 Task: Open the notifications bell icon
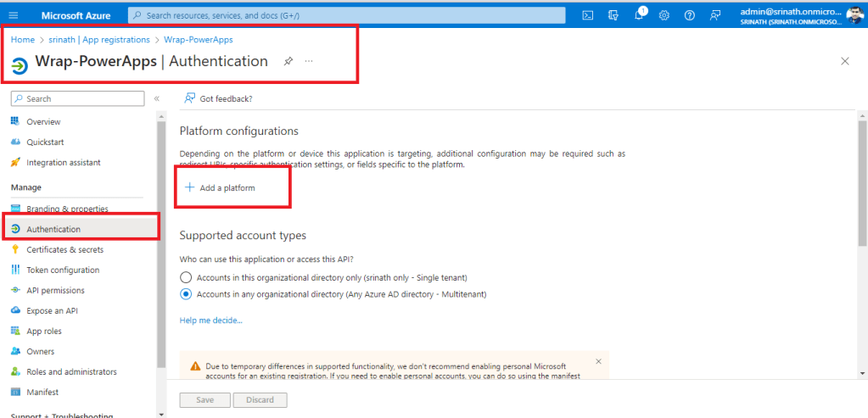[639, 14]
